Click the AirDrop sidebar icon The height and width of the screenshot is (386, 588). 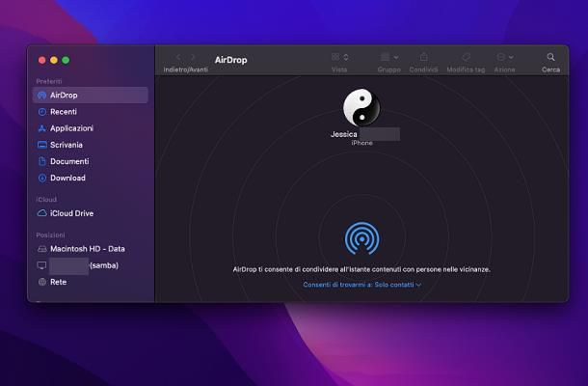[x=42, y=96]
